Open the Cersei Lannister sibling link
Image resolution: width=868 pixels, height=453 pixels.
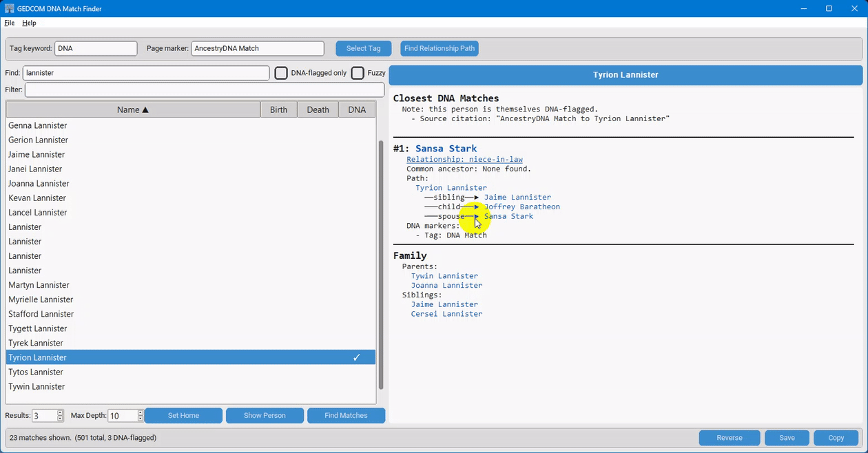pyautogui.click(x=446, y=314)
